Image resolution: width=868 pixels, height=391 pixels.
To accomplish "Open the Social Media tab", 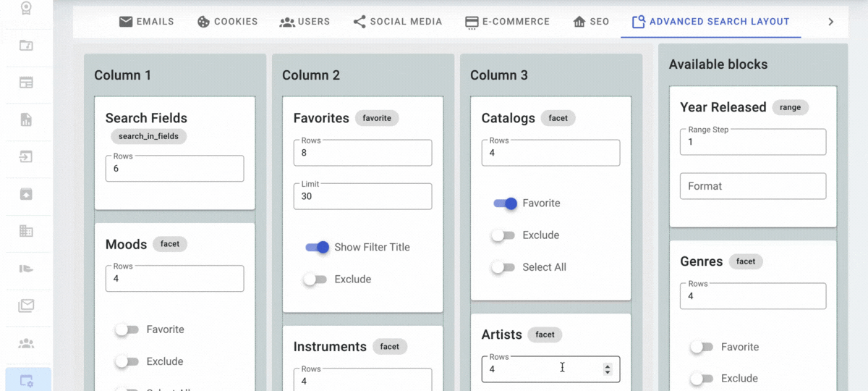I will point(397,22).
